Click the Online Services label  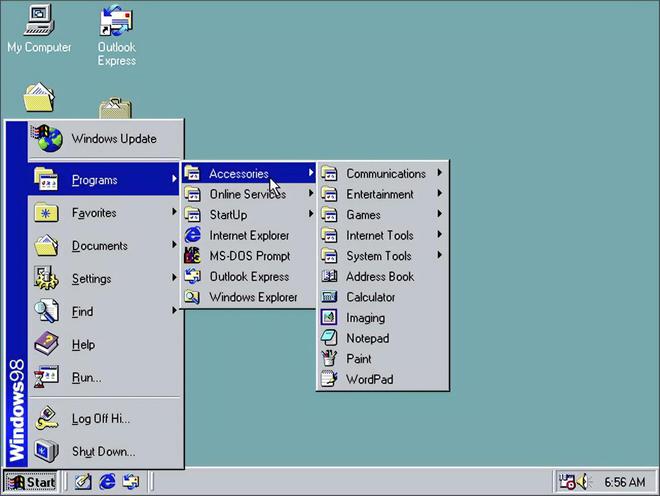tap(248, 194)
